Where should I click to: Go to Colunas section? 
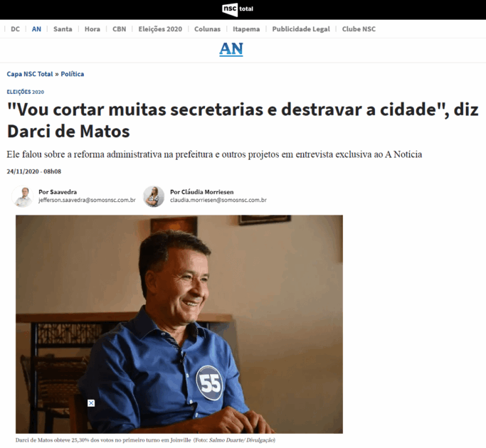[207, 29]
